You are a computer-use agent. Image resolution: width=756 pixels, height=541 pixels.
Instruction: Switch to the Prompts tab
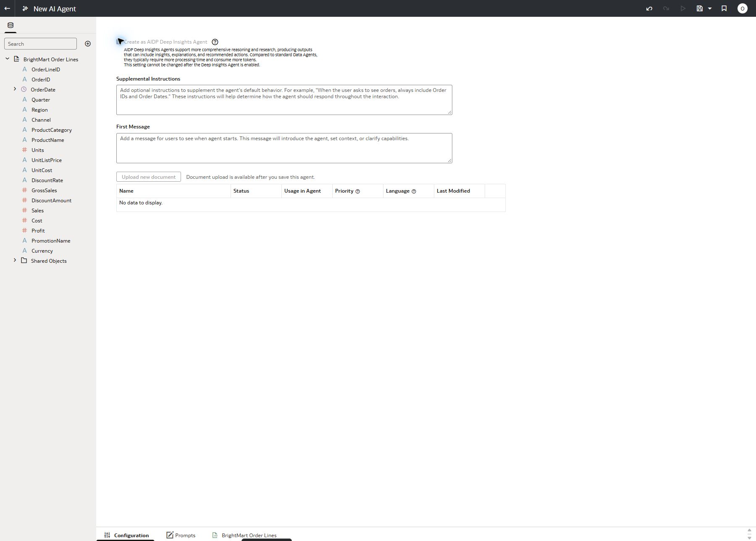[x=181, y=535]
